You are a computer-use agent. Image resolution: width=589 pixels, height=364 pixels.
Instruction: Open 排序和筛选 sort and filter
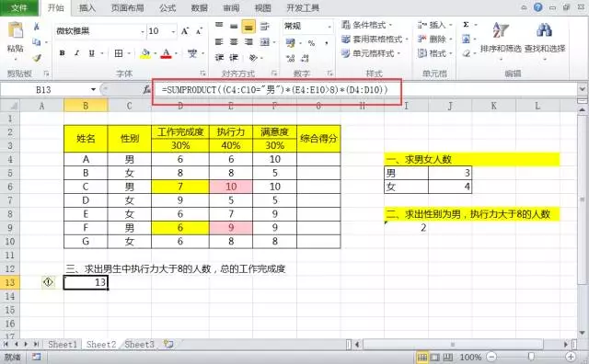(x=501, y=40)
